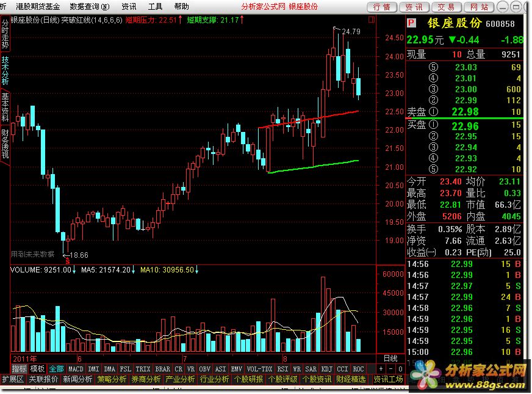The image size is (532, 394).
Task: Choose the ROC indicator
Action: pyautogui.click(x=358, y=369)
